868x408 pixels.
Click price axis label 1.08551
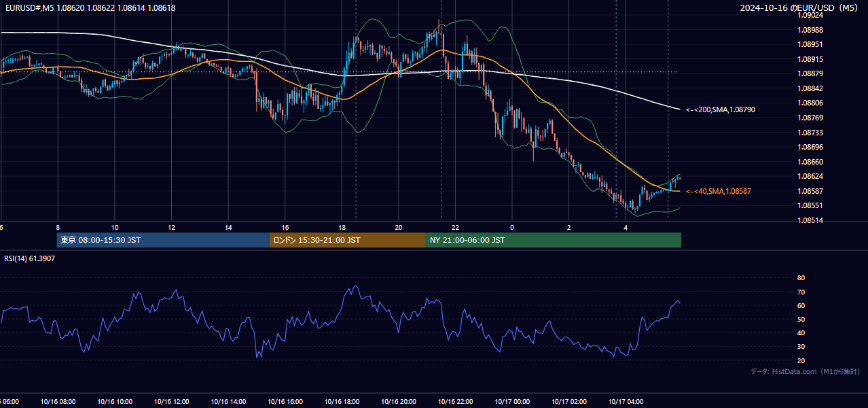coord(810,205)
